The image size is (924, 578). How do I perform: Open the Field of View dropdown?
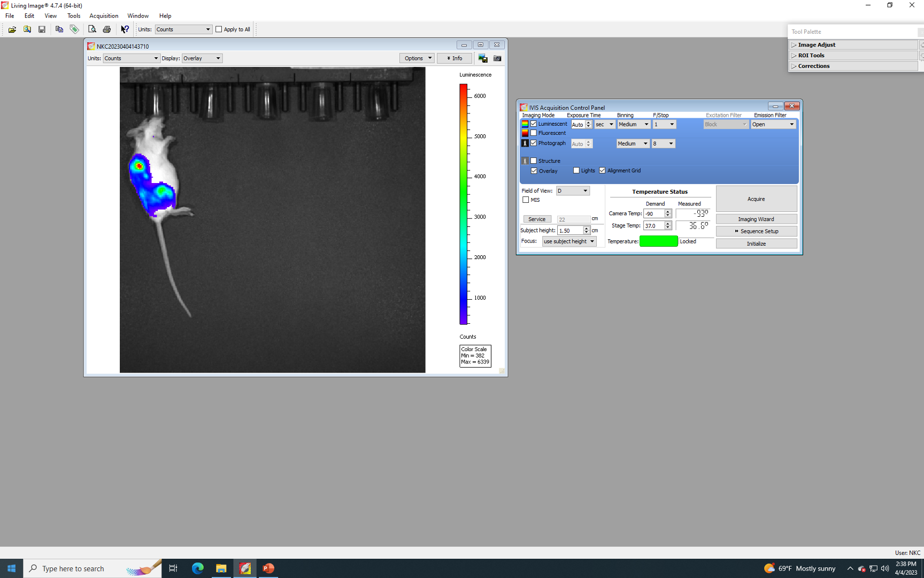[572, 191]
